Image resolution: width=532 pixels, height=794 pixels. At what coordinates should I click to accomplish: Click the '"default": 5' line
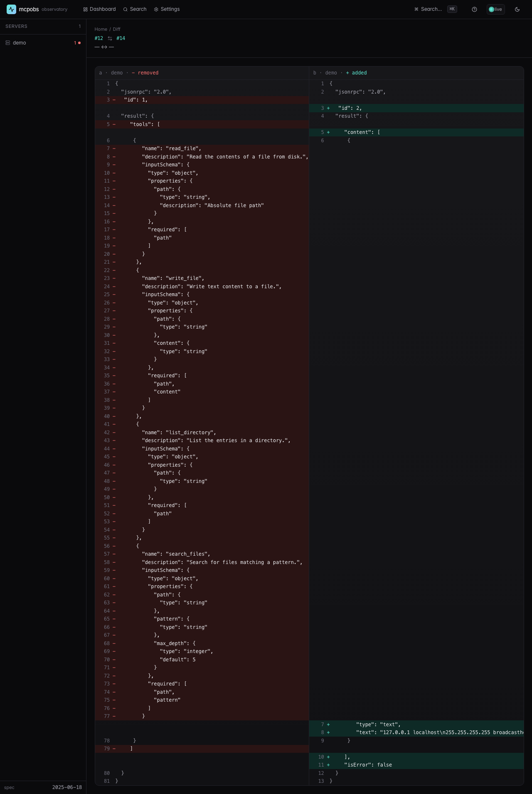(x=202, y=660)
